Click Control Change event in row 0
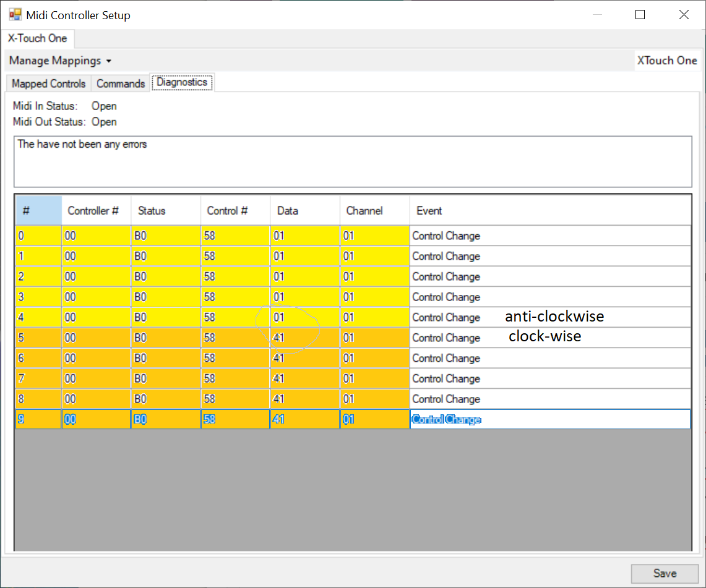706x588 pixels. 550,236
